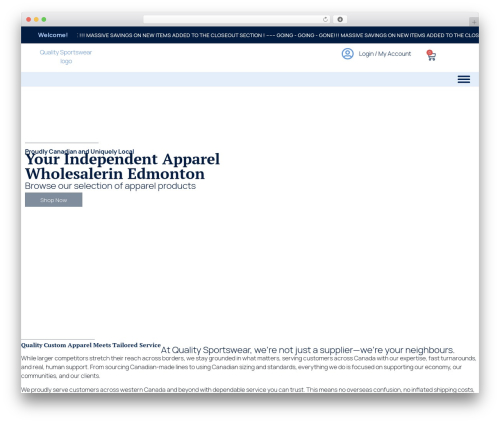Click 'Your Independent Apparel Wholesaler' heading

tap(122, 166)
